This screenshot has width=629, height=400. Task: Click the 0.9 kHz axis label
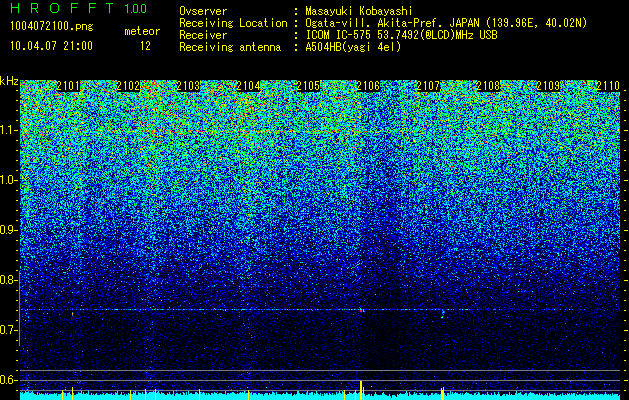point(9,230)
